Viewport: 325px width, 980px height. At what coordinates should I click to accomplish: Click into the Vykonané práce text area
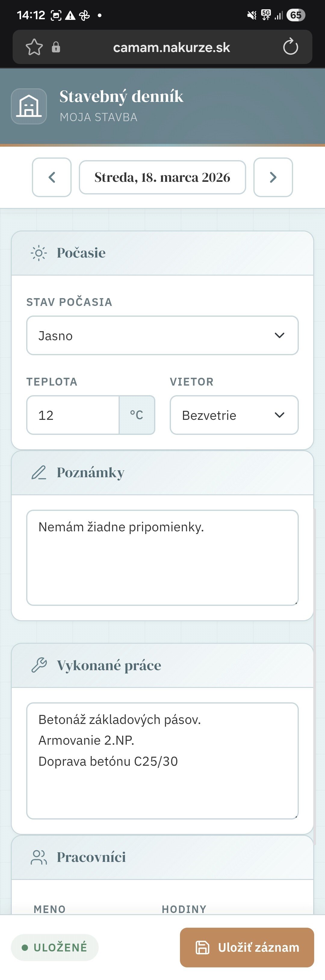coord(162,761)
